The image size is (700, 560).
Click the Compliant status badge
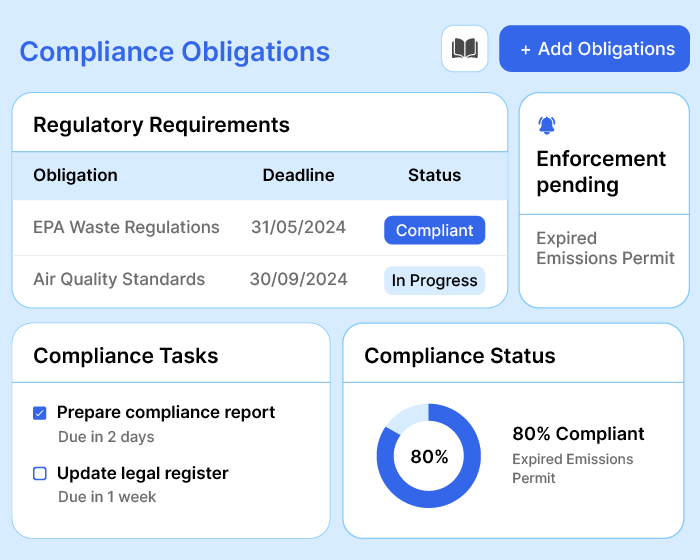tap(434, 230)
